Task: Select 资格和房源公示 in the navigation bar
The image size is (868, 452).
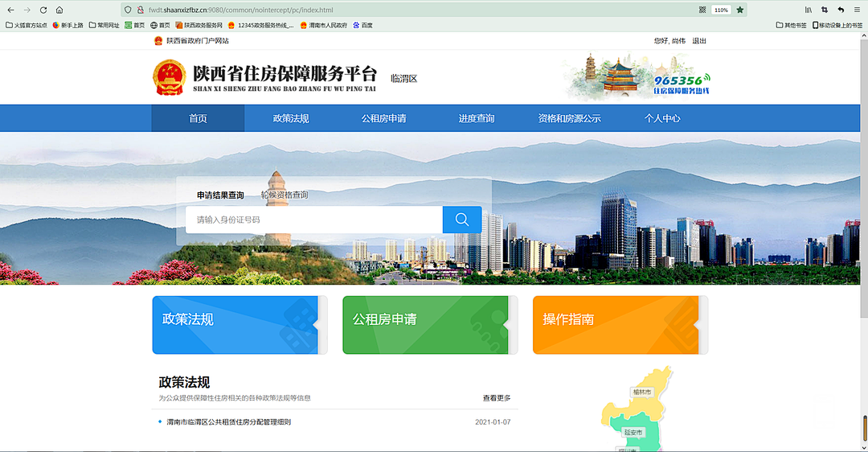Action: pyautogui.click(x=569, y=118)
